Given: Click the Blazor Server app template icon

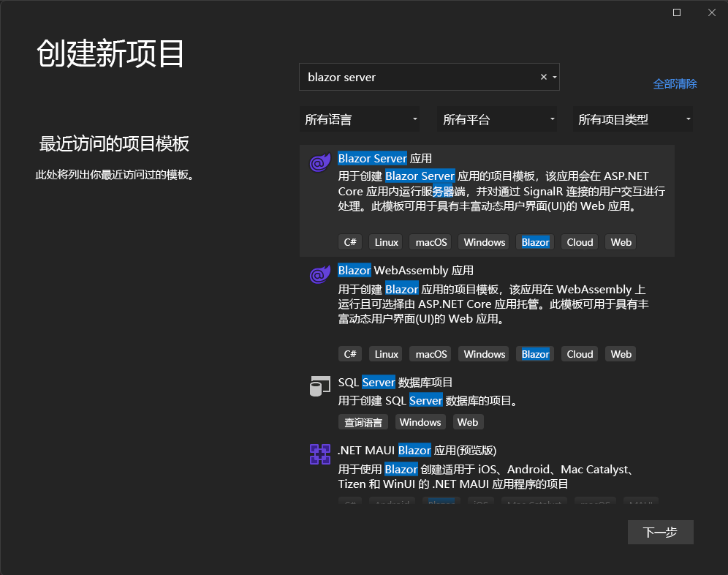Looking at the screenshot, I should coord(320,162).
